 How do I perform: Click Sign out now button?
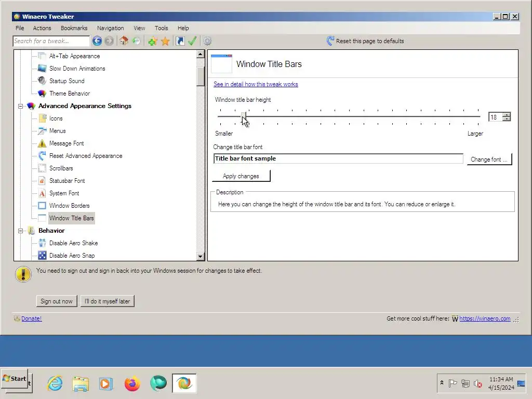56,301
